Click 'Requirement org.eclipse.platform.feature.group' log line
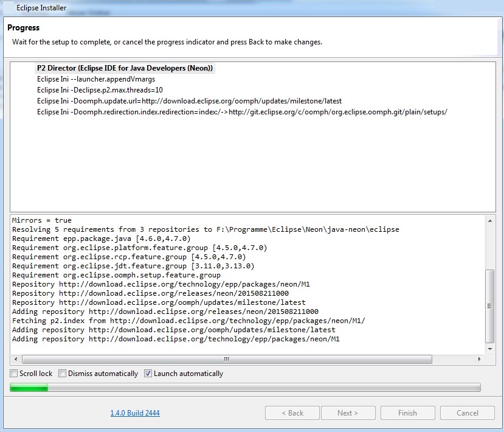The width and height of the screenshot is (504, 432). click(x=139, y=248)
